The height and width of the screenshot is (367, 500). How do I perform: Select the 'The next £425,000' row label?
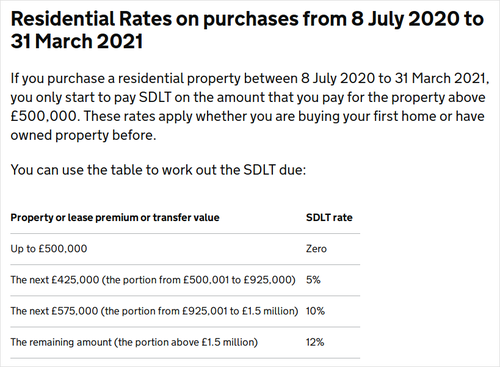click(153, 280)
